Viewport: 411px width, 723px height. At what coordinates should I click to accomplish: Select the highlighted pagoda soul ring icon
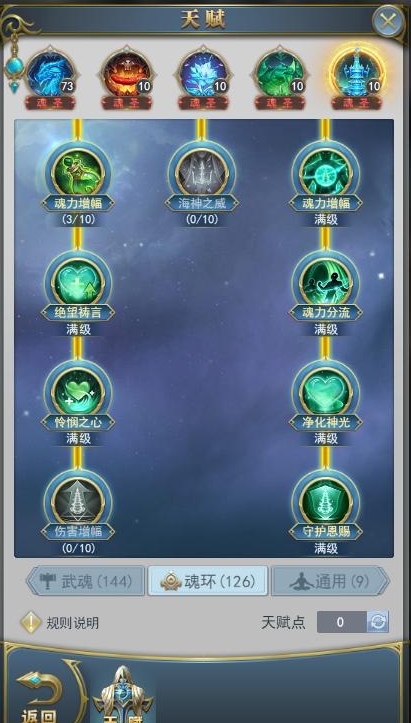pyautogui.click(x=357, y=75)
